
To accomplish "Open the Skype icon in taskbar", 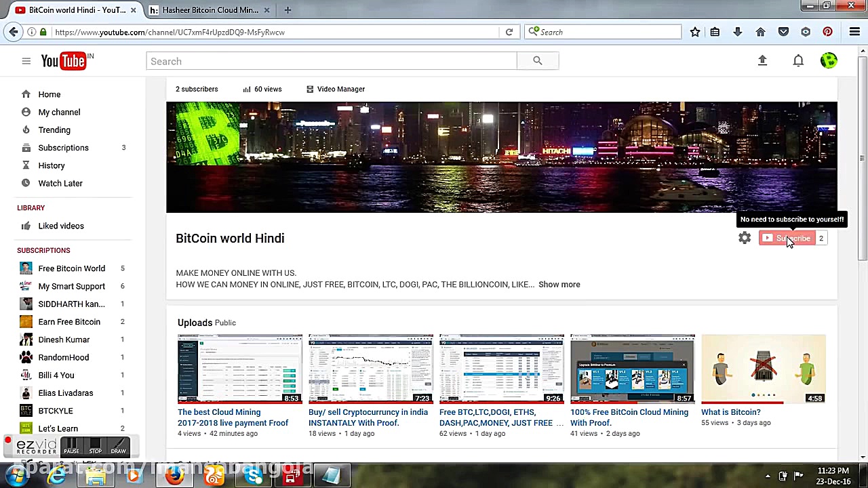I will pyautogui.click(x=252, y=475).
